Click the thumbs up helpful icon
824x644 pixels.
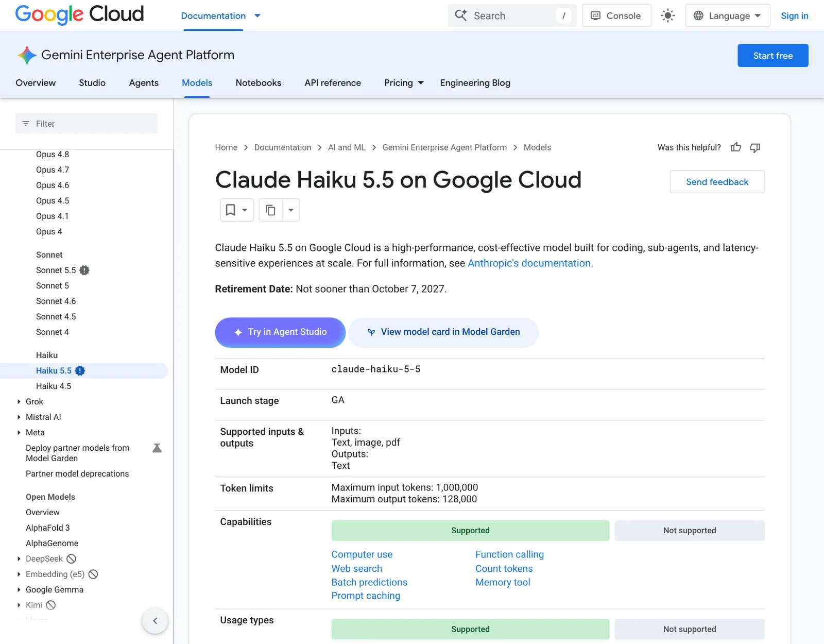pyautogui.click(x=736, y=147)
